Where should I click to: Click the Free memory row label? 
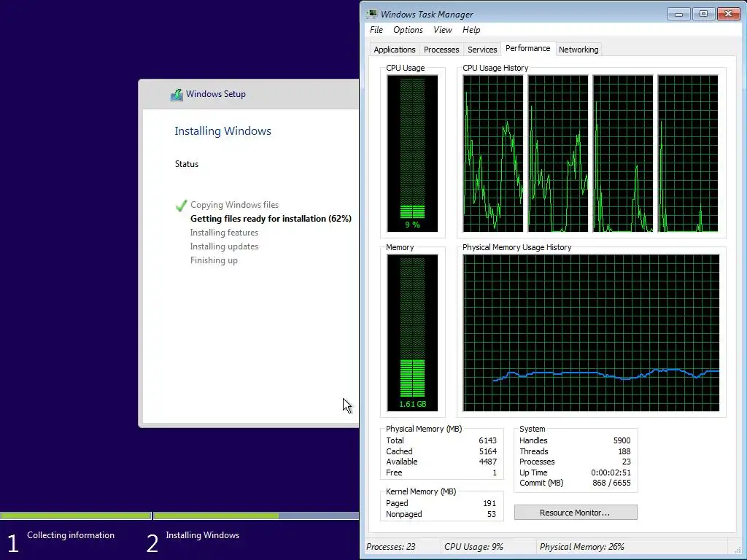click(x=394, y=472)
